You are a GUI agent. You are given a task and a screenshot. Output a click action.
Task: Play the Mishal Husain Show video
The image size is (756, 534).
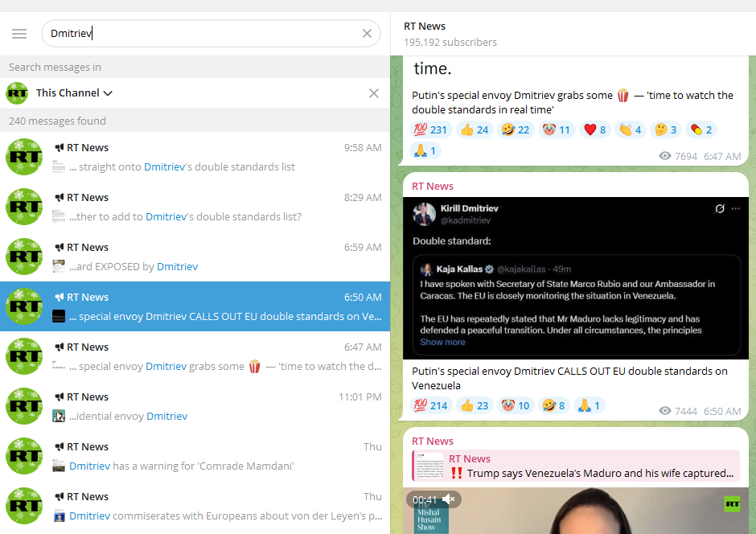(x=576, y=511)
